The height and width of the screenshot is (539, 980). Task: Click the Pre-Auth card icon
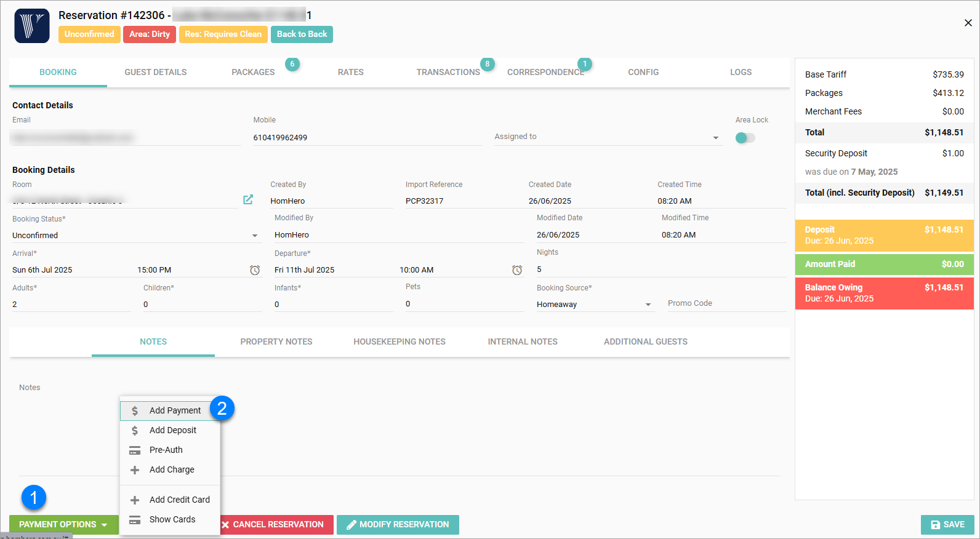[135, 450]
